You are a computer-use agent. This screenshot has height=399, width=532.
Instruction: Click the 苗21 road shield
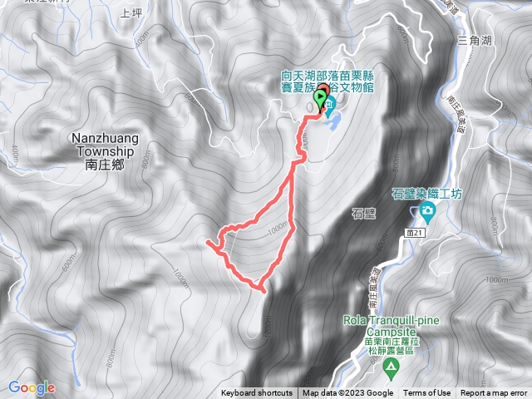coord(415,233)
